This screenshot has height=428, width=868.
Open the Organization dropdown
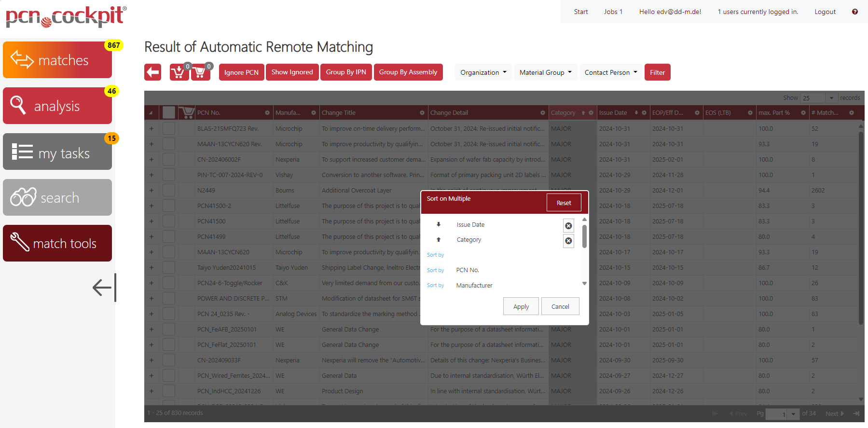click(483, 72)
